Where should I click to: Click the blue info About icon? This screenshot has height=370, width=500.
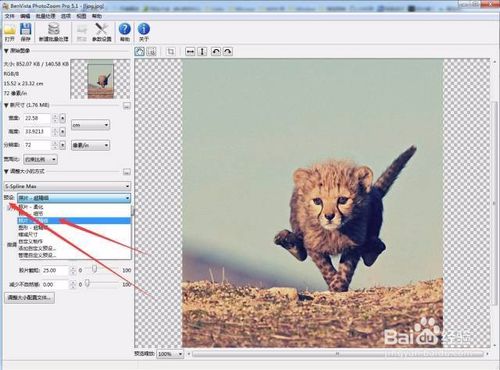pyautogui.click(x=144, y=32)
